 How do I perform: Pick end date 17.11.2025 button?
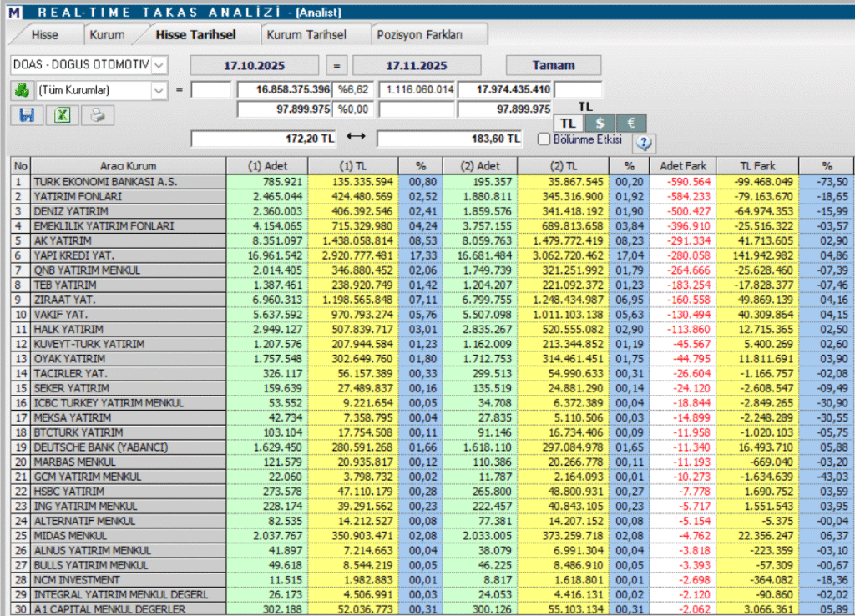point(417,65)
